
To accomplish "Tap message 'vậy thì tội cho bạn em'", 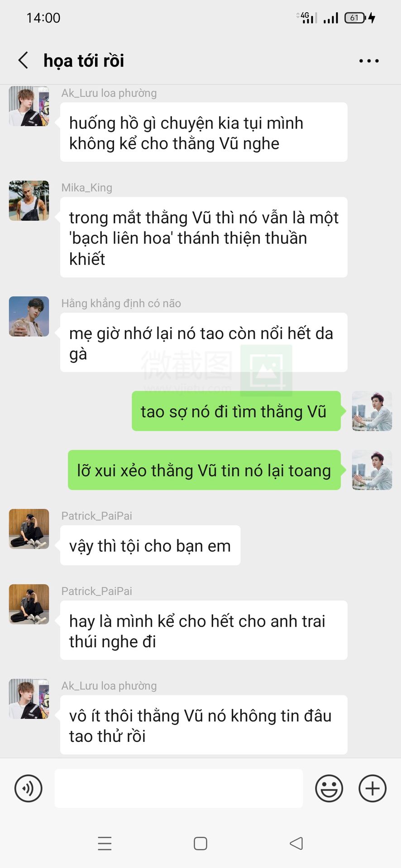I will 150,545.
